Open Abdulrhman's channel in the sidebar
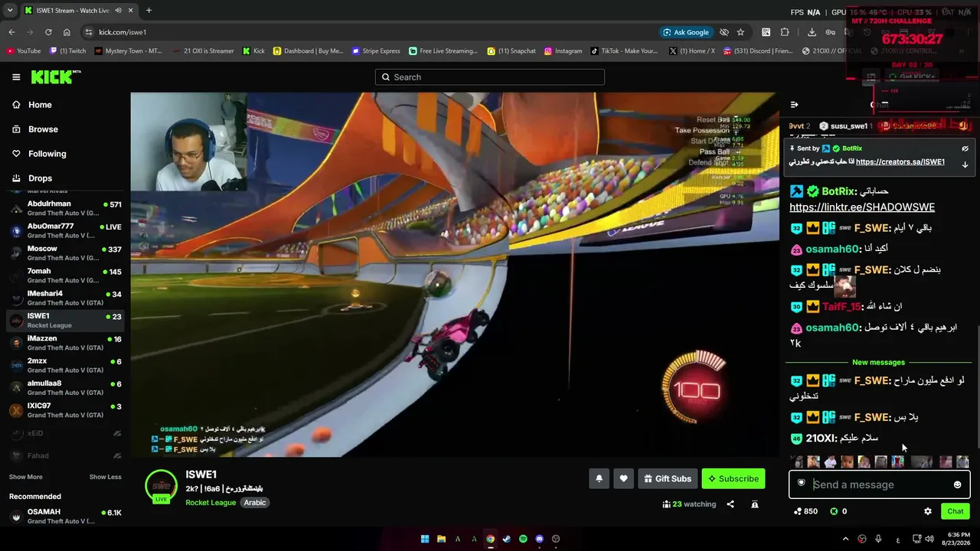The height and width of the screenshot is (551, 980). (x=65, y=209)
